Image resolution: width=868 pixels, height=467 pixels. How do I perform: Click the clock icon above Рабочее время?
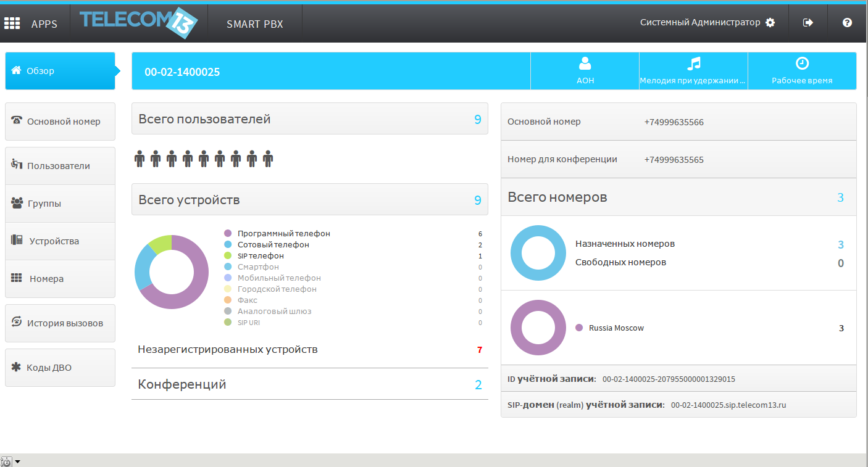coord(802,63)
